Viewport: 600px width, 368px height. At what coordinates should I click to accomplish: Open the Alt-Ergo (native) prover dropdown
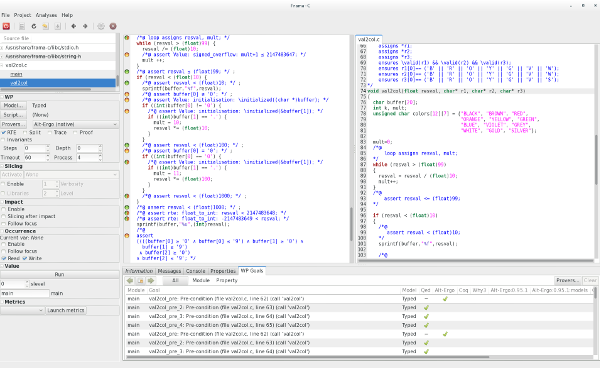click(x=75, y=124)
